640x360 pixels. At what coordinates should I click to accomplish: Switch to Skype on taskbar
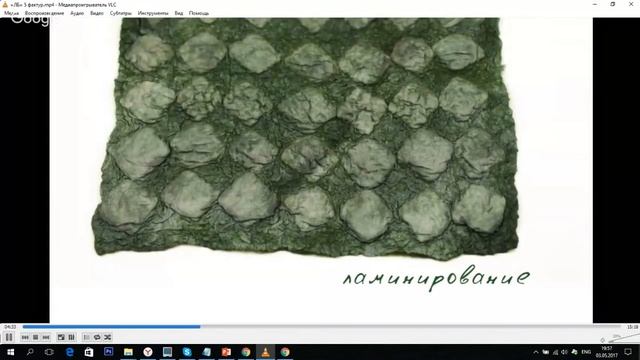pyautogui.click(x=187, y=352)
